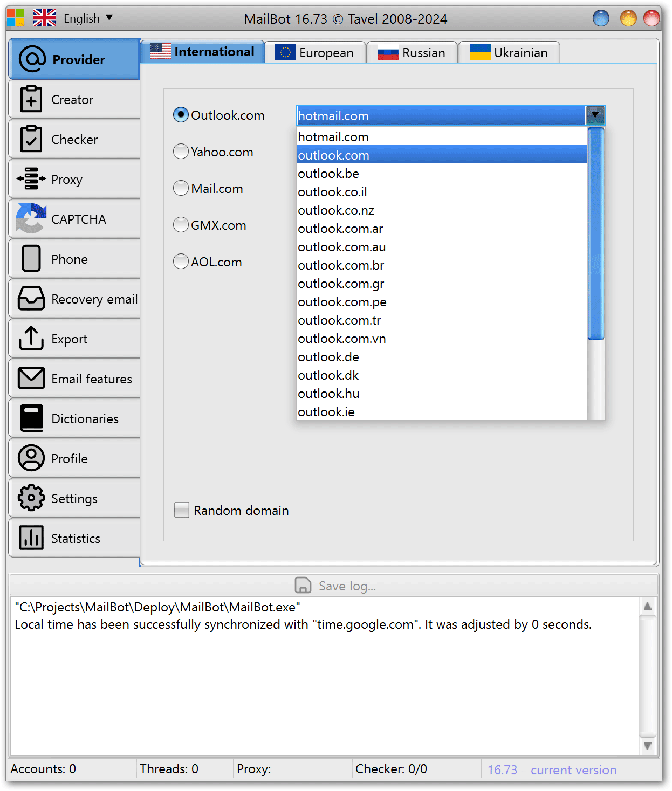
Task: Select the AOL.com radio button
Action: point(181,262)
